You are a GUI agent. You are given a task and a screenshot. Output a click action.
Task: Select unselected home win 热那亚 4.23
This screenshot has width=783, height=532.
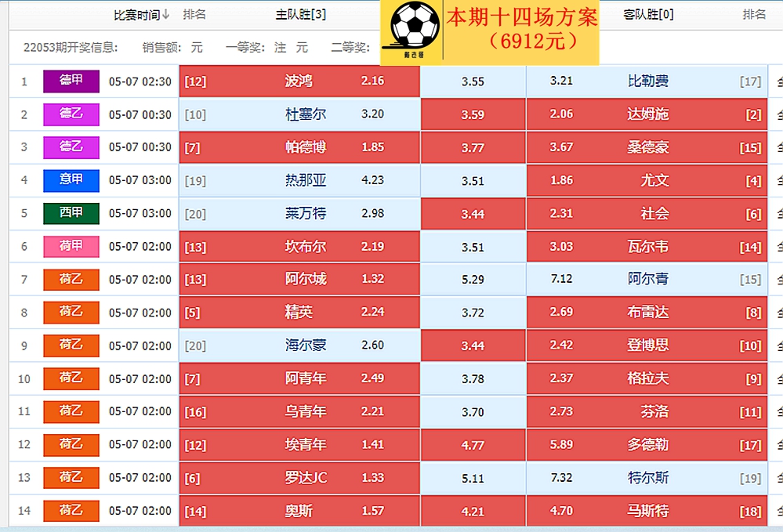[299, 180]
